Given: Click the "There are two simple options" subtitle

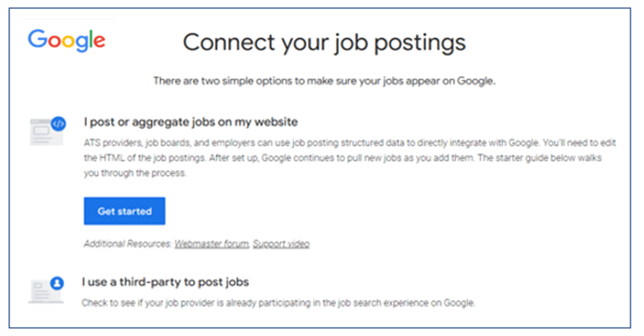Looking at the screenshot, I should click(x=324, y=81).
